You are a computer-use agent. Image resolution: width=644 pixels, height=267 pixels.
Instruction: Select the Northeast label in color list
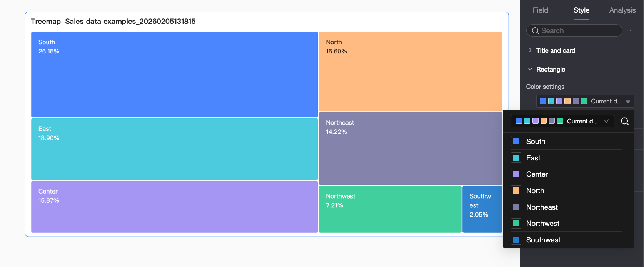[542, 207]
